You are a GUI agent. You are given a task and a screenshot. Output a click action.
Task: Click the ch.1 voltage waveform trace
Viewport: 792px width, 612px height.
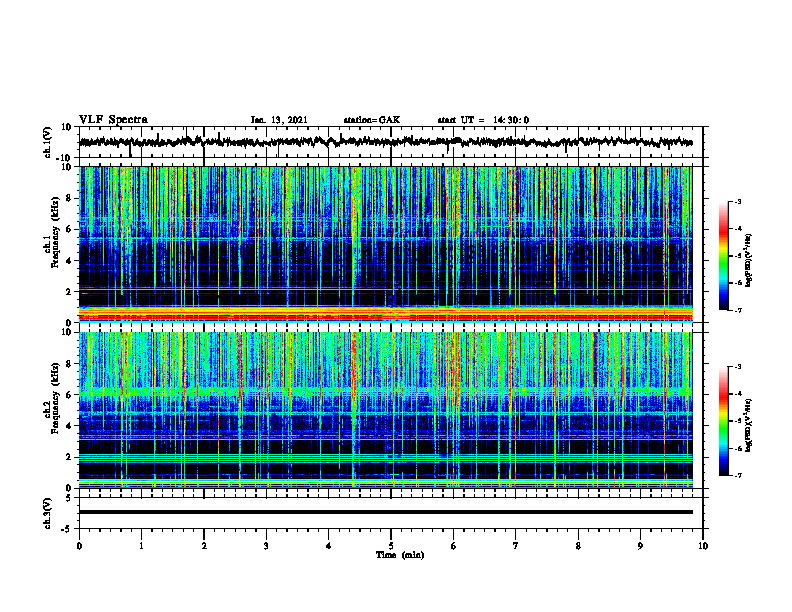[385, 142]
